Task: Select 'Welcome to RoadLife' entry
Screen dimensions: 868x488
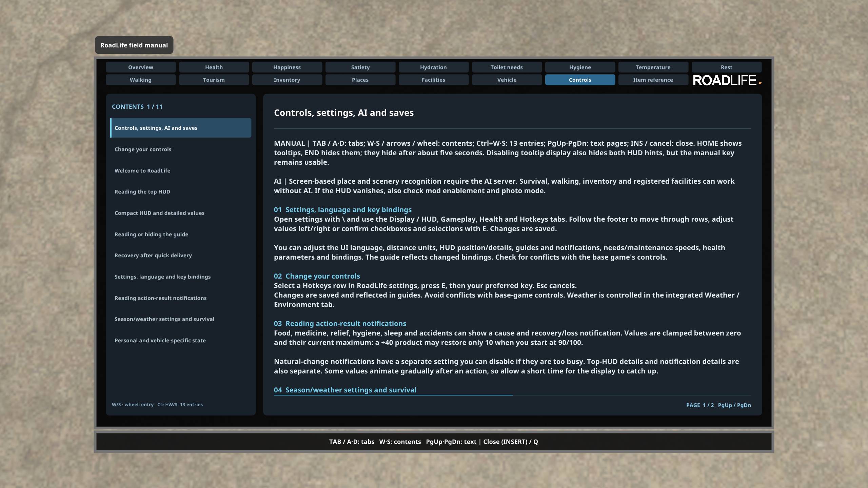Action: (x=181, y=170)
